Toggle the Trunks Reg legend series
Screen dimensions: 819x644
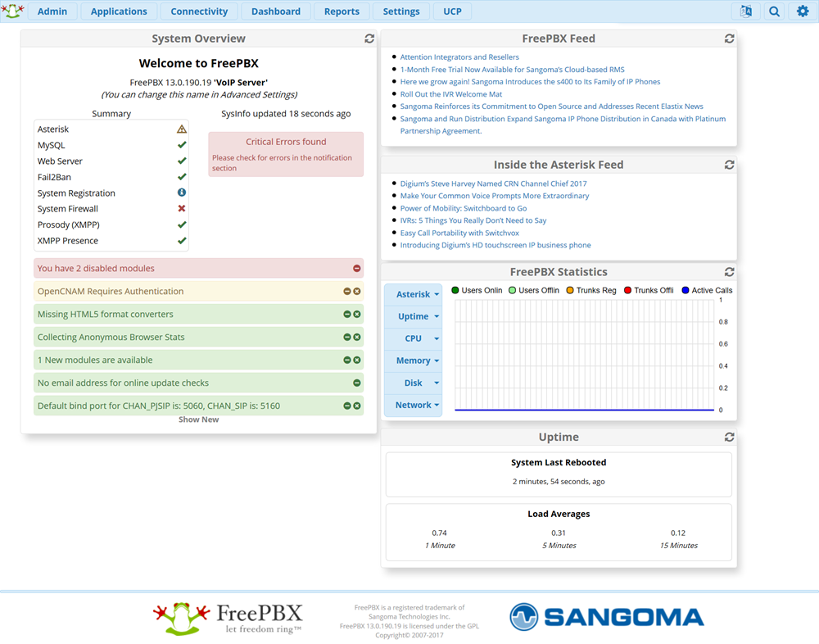click(590, 290)
